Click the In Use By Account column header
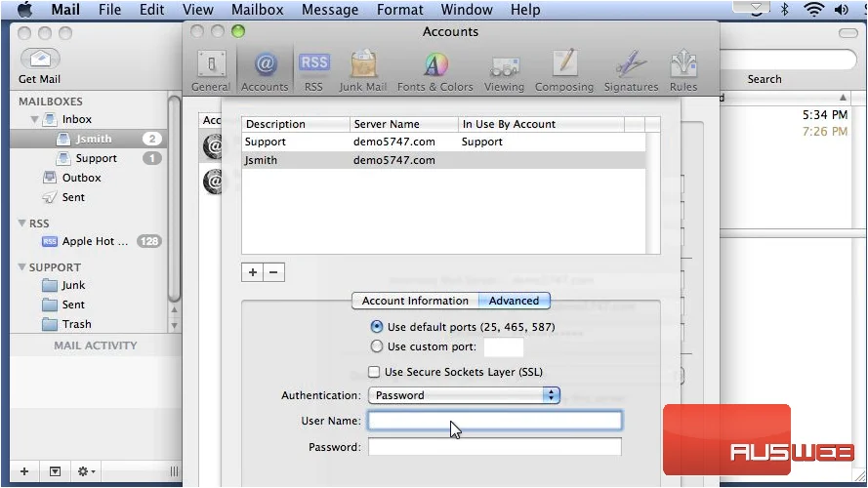The image size is (868, 488). click(541, 124)
